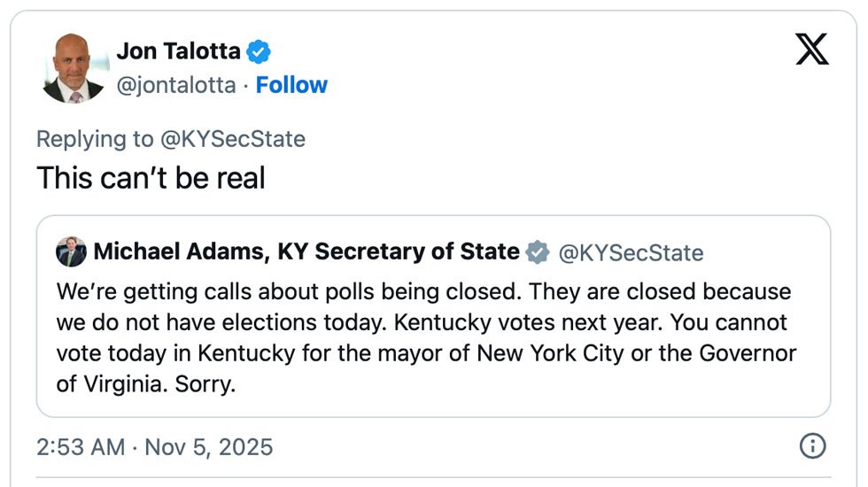Open Jon Talotta's profile photo
This screenshot has height=487, width=868.
point(74,68)
